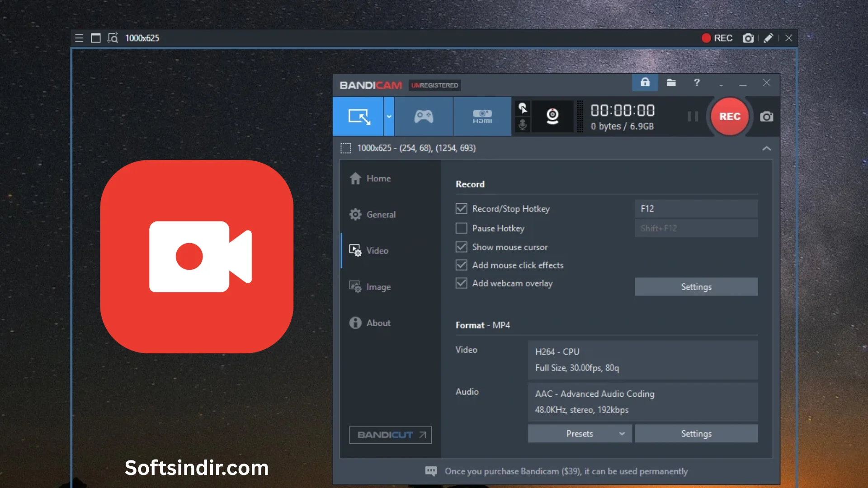The width and height of the screenshot is (868, 488).
Task: Switch to the General tab
Action: pos(381,215)
